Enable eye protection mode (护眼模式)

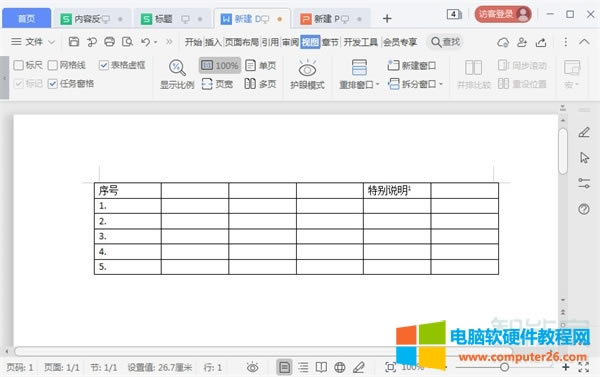pyautogui.click(x=307, y=75)
